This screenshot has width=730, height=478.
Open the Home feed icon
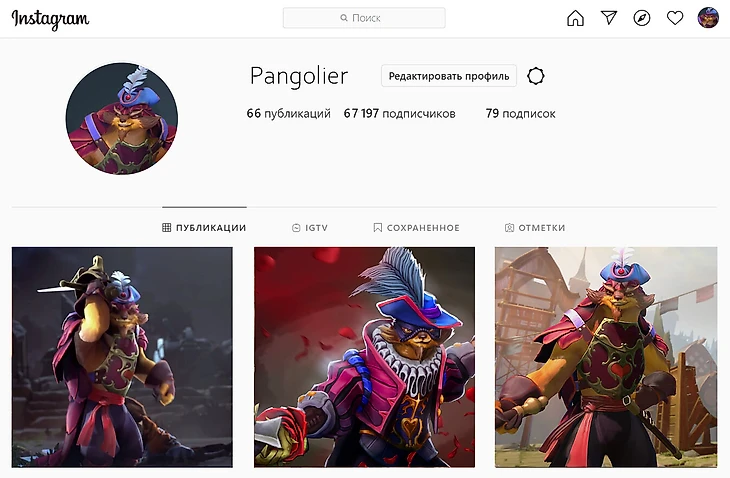click(575, 18)
